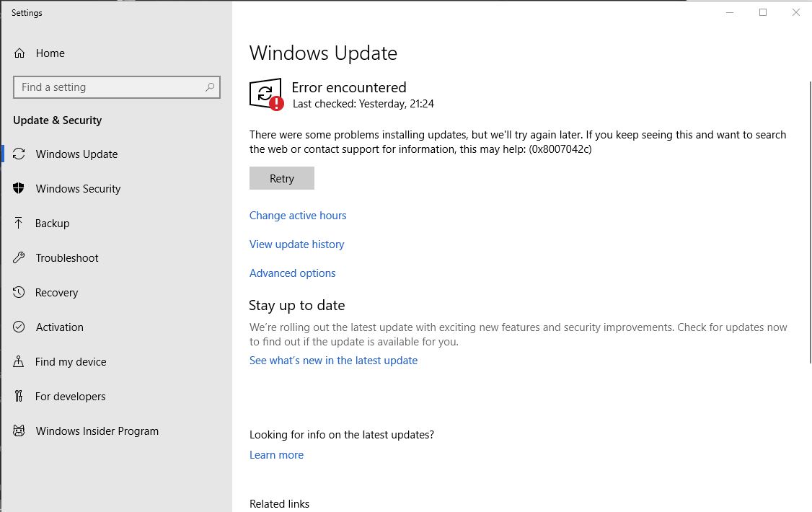Open Change active hours link

[298, 216]
